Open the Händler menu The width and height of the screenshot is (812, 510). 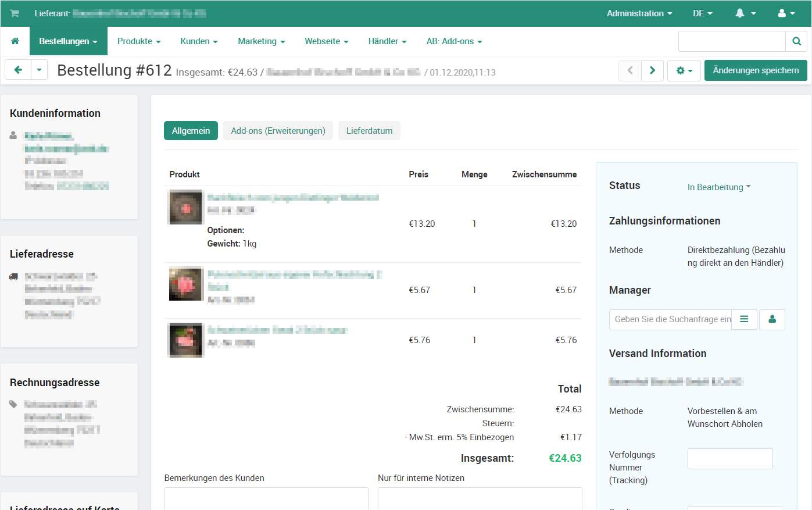point(387,41)
